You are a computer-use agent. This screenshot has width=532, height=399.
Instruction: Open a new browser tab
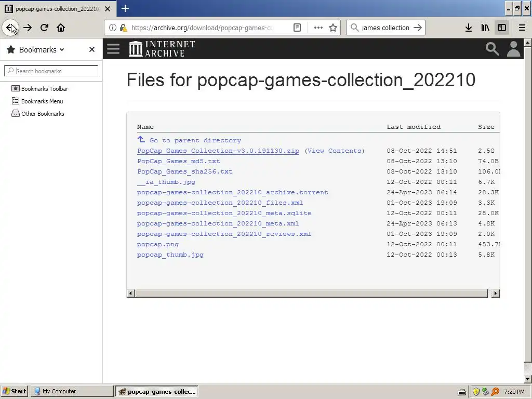[125, 8]
